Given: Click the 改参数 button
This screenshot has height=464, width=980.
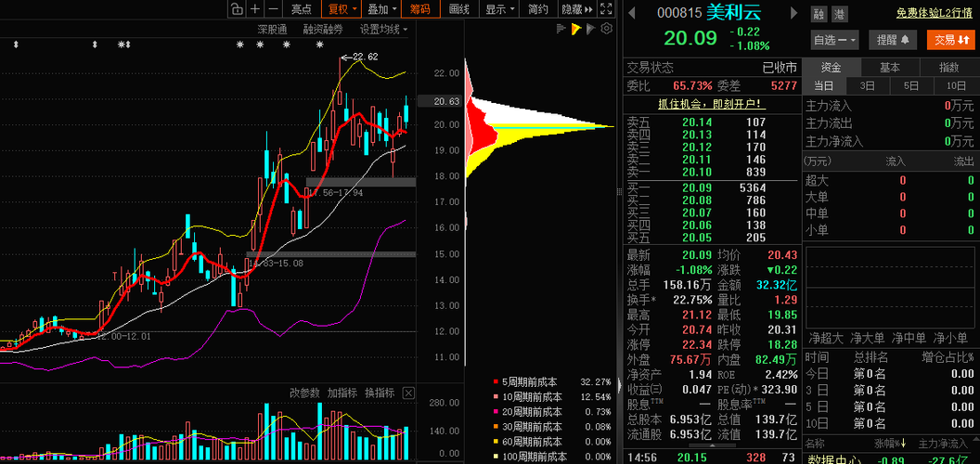Looking at the screenshot, I should click(305, 393).
